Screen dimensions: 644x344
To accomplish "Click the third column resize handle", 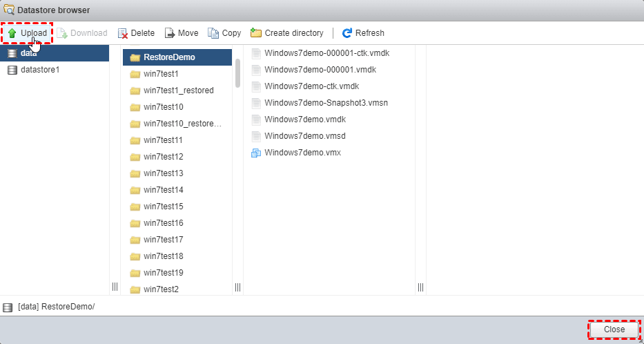I will pyautogui.click(x=420, y=287).
